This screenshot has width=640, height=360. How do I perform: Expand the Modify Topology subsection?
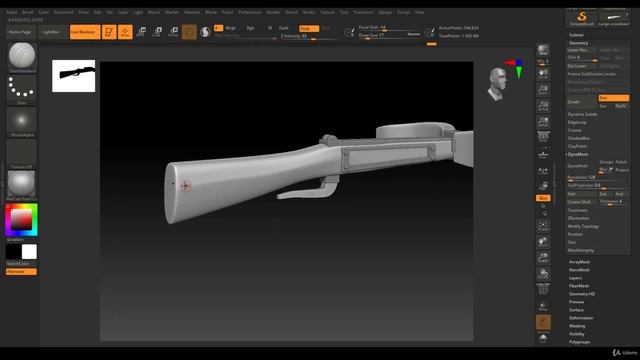[583, 227]
